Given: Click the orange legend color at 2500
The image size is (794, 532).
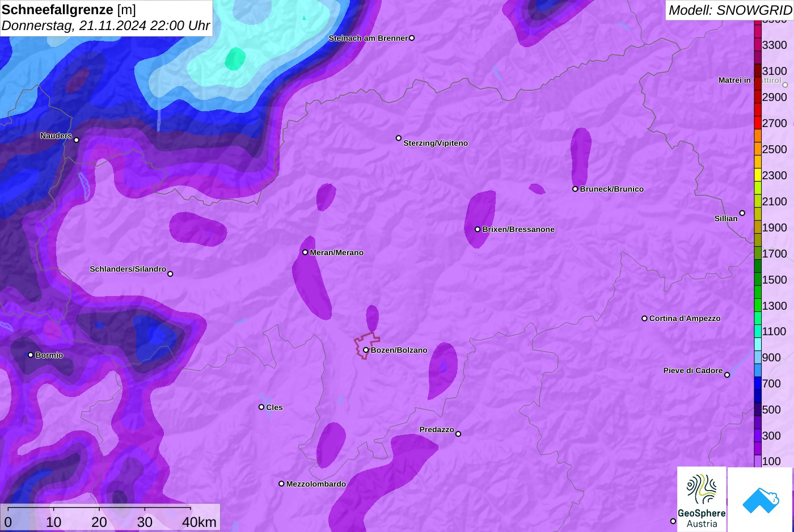Looking at the screenshot, I should click(758, 149).
